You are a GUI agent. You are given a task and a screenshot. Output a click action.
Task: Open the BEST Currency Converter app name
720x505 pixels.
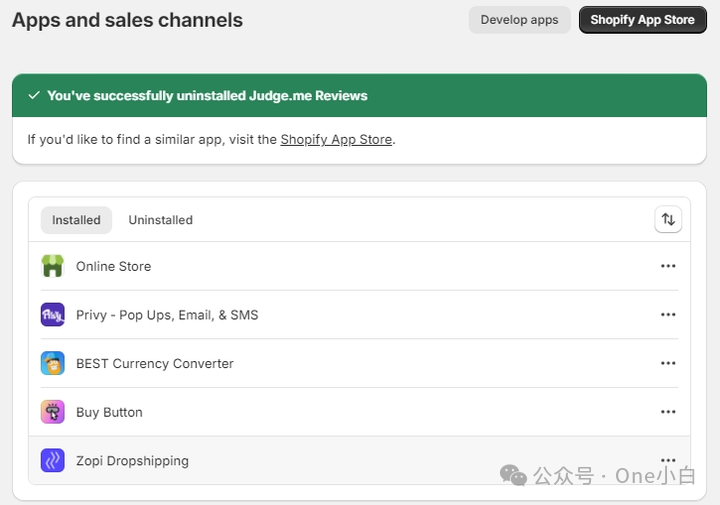(x=155, y=364)
